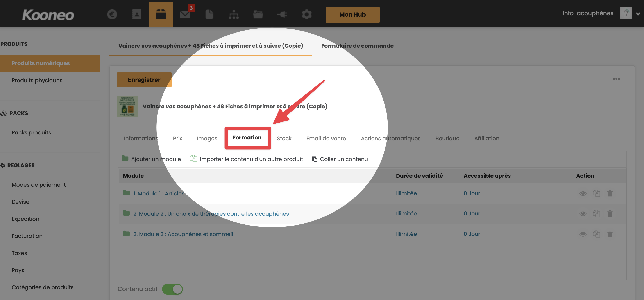Toggle the Contenu actif switch
This screenshot has width=644, height=300.
[172, 289]
